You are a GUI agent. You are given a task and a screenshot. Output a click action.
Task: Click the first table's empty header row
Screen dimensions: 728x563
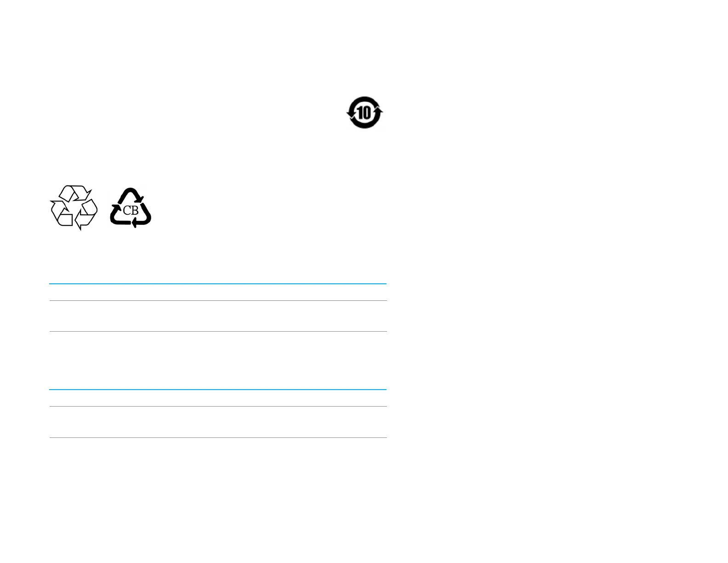[218, 293]
